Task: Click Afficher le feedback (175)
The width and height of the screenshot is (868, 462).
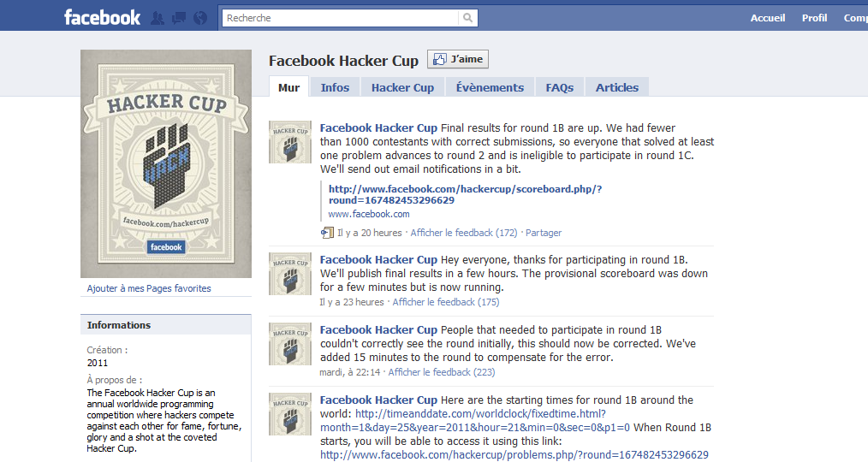Action: pyautogui.click(x=446, y=302)
